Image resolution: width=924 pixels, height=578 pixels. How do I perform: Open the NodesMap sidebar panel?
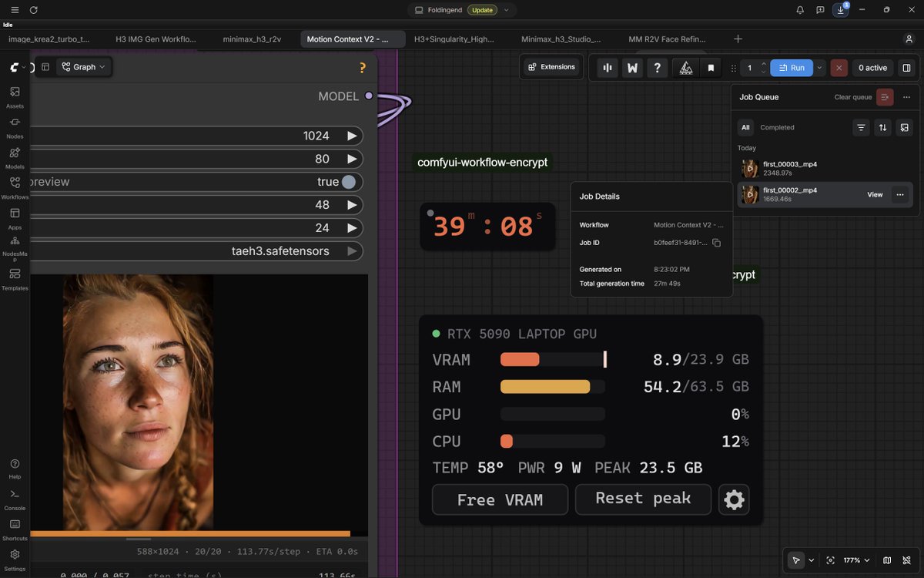[x=15, y=248]
